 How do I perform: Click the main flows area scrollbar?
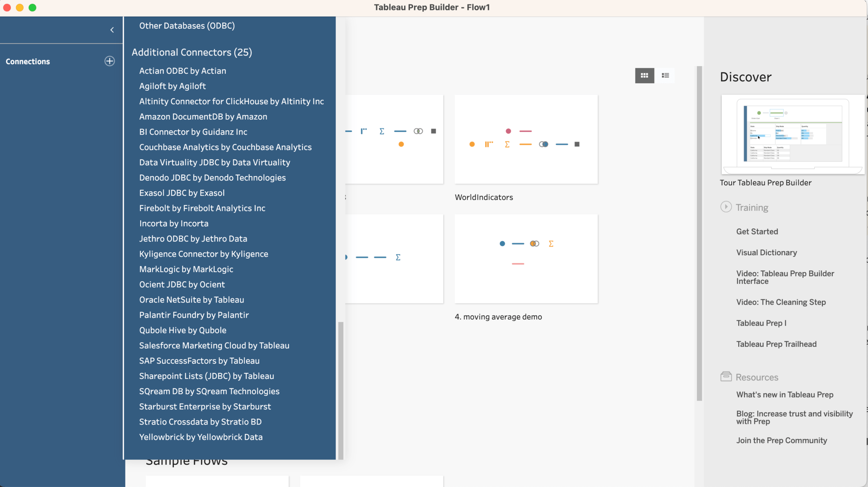(x=699, y=233)
